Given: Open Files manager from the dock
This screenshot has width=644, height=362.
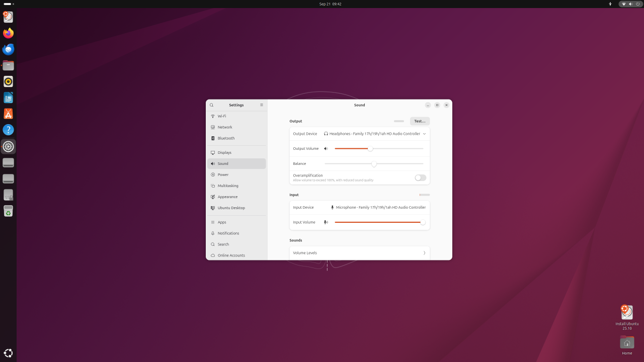Looking at the screenshot, I should click(8, 65).
